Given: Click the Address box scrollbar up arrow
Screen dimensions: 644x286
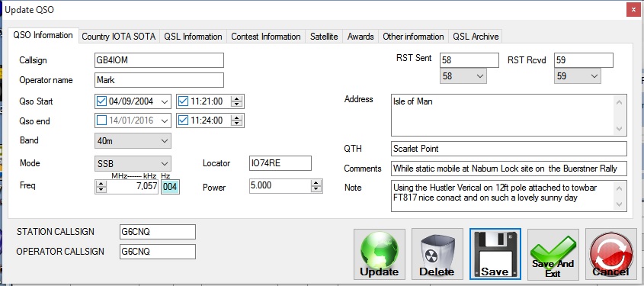Looking at the screenshot, I should point(620,101).
